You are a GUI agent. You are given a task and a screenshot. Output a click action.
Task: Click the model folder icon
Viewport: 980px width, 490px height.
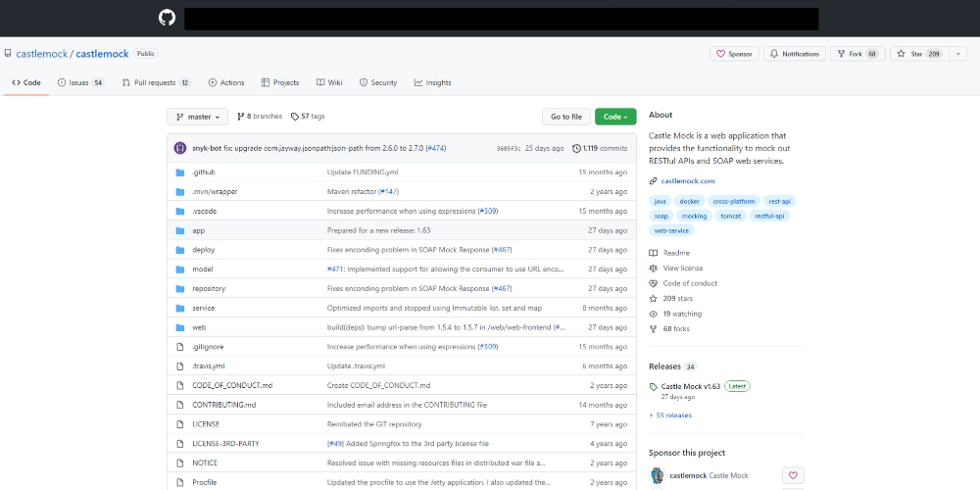pos(180,269)
